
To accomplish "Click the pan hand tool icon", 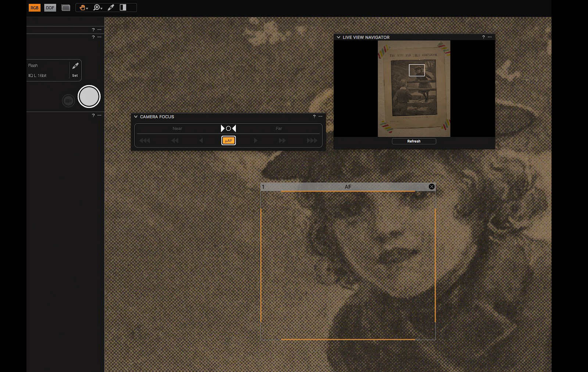I will 82,7.
